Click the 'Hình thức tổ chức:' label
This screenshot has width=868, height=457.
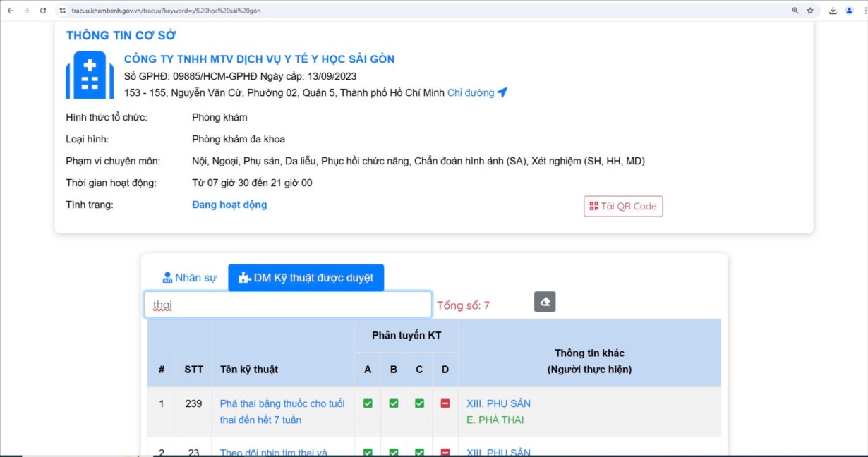(107, 117)
